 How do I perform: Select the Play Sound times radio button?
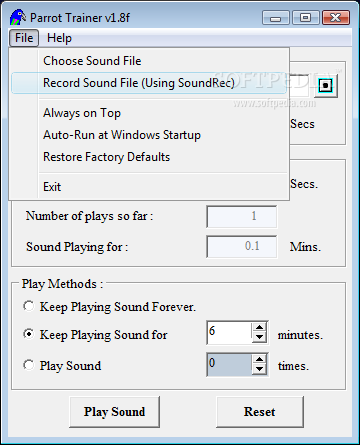[x=29, y=365]
